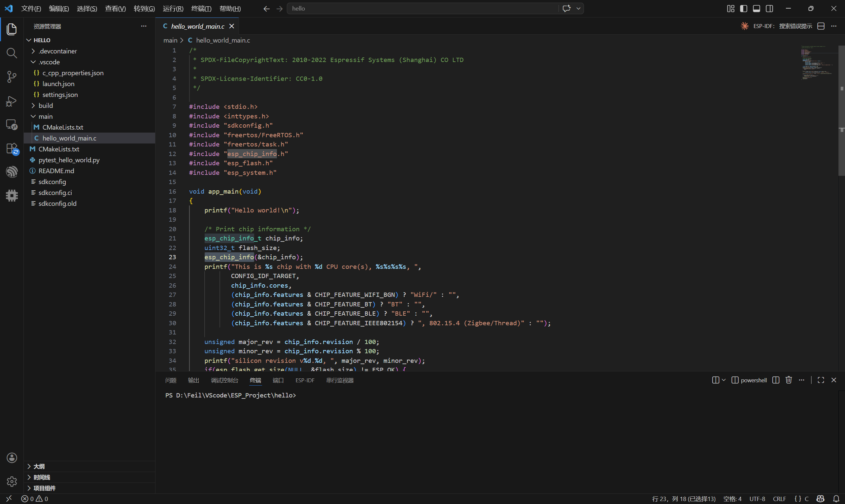Click the hello command center search box
Image resolution: width=845 pixels, height=504 pixels.
pos(422,9)
